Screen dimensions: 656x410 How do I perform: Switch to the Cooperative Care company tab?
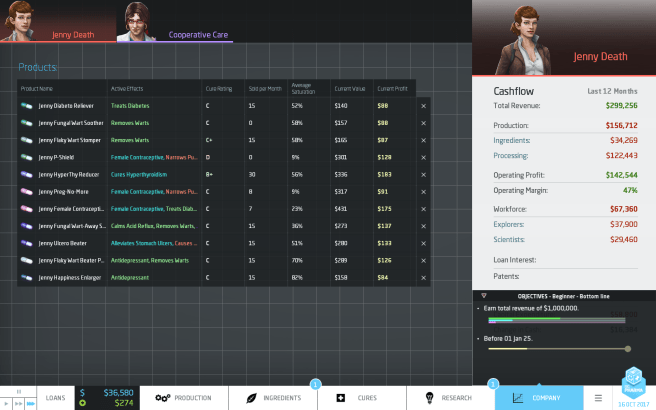[197, 35]
